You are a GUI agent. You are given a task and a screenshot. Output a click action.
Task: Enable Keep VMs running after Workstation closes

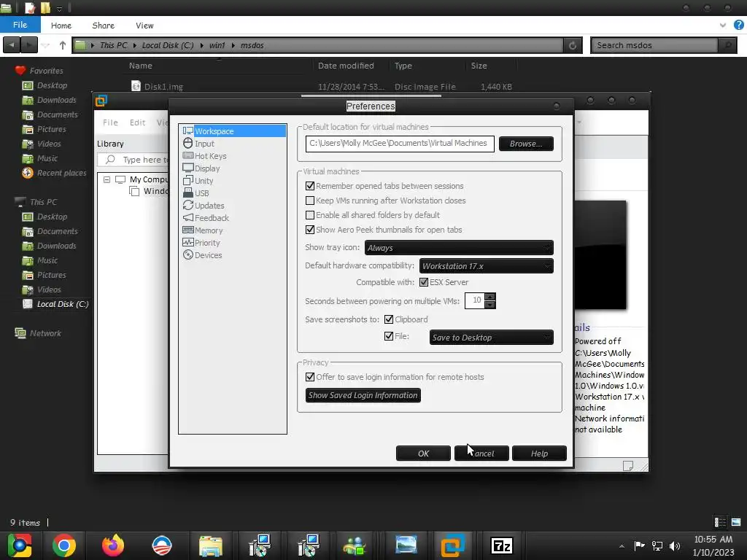[309, 201]
